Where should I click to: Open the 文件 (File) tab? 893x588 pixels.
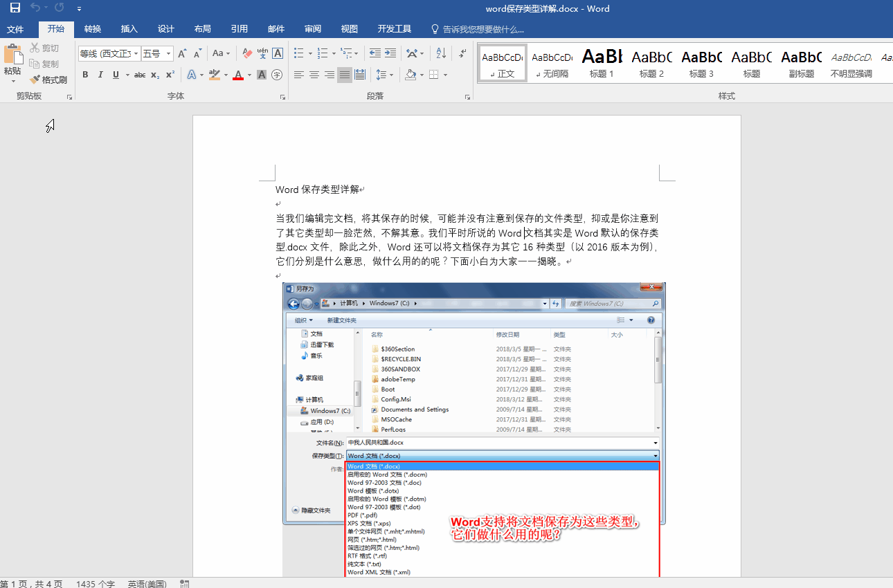[x=15, y=29]
